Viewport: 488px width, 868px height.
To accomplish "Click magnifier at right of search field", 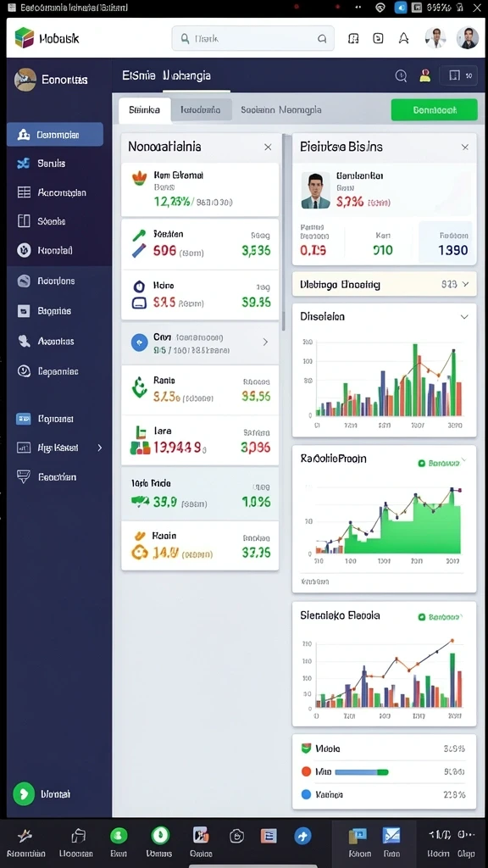I will coord(322,39).
